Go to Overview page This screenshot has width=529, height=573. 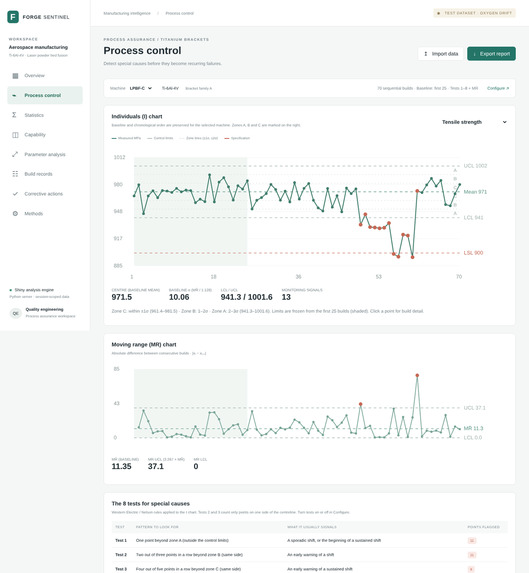(x=45, y=76)
